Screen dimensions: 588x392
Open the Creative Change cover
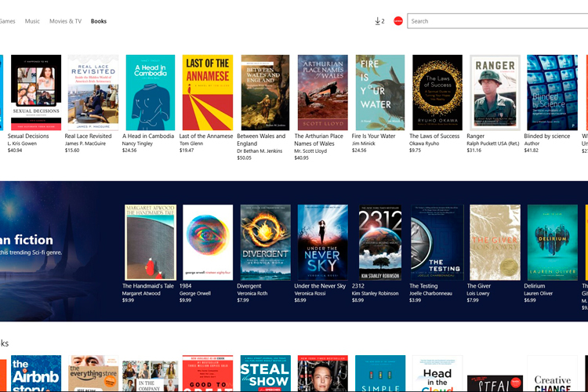pyautogui.click(x=553, y=374)
